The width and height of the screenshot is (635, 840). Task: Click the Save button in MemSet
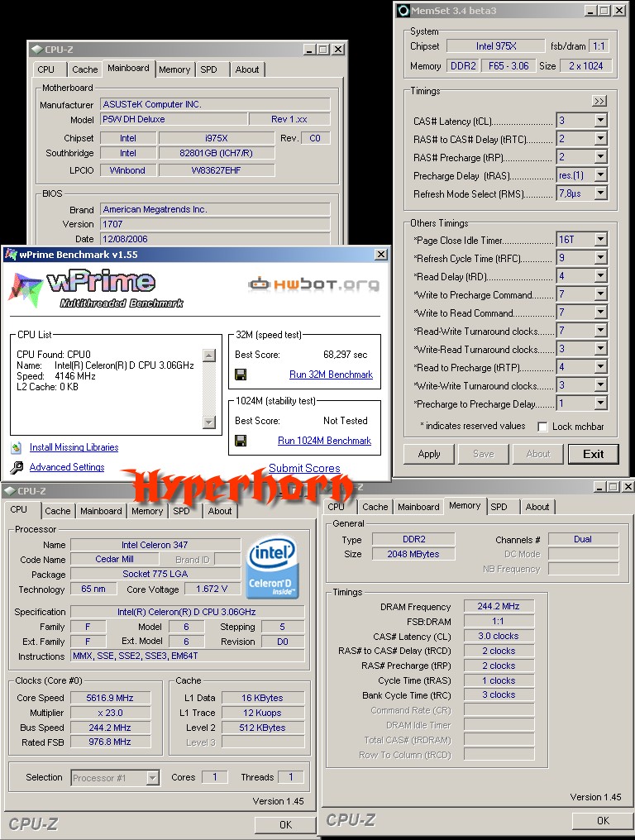pyautogui.click(x=484, y=454)
